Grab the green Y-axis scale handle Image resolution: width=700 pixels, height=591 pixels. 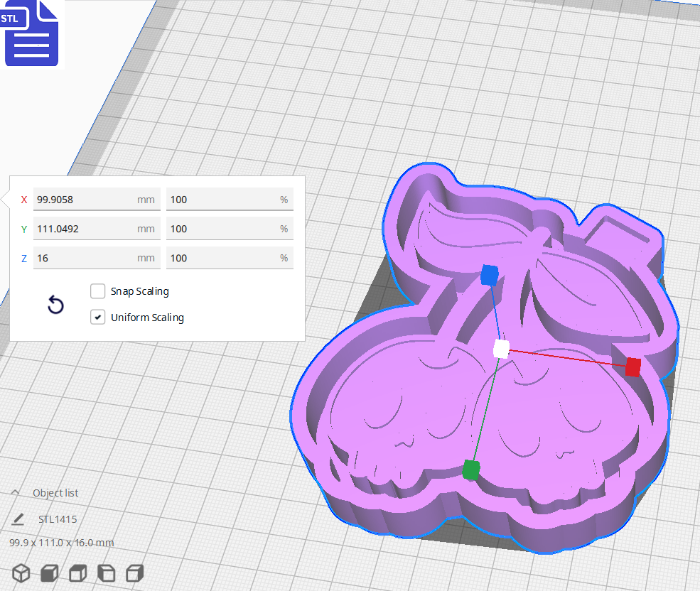471,470
